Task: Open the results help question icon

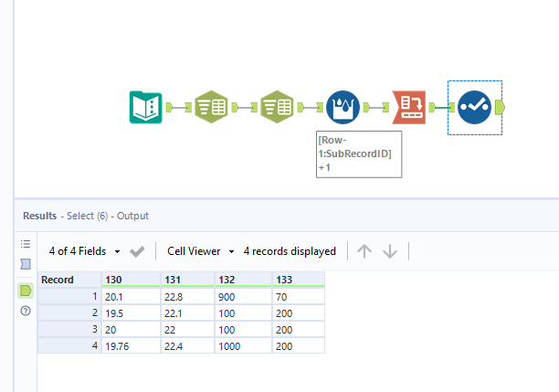Action: [x=26, y=312]
